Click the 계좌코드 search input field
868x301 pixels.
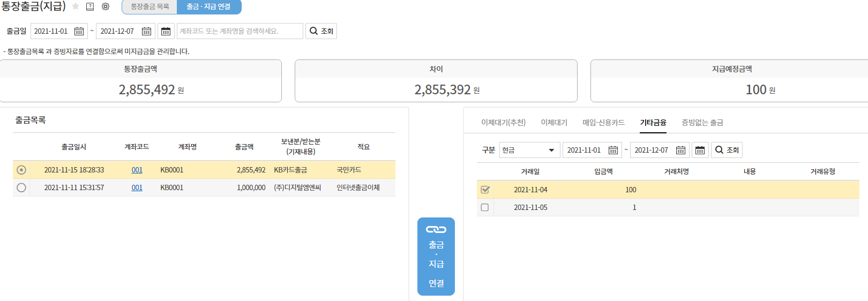pyautogui.click(x=240, y=31)
